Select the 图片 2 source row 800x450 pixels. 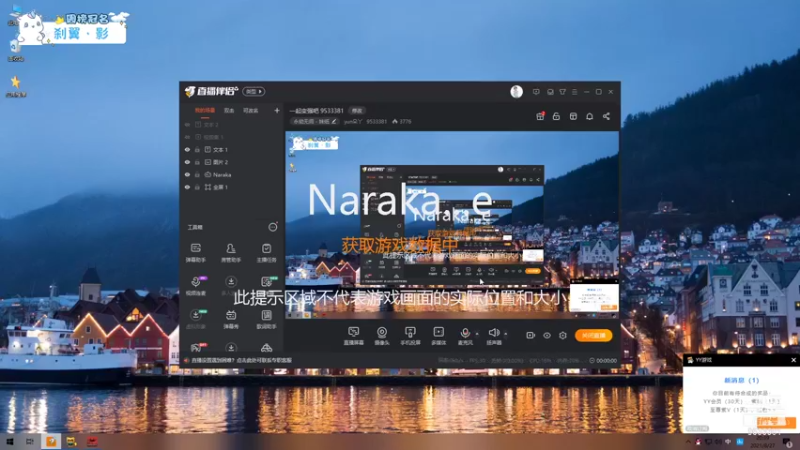coord(232,162)
